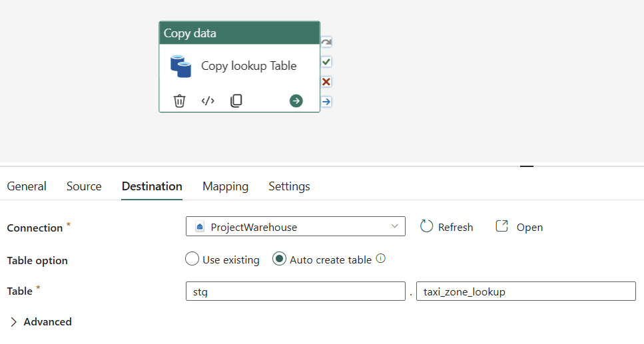Open the Settings tab
This screenshot has width=644, height=344.
[289, 186]
